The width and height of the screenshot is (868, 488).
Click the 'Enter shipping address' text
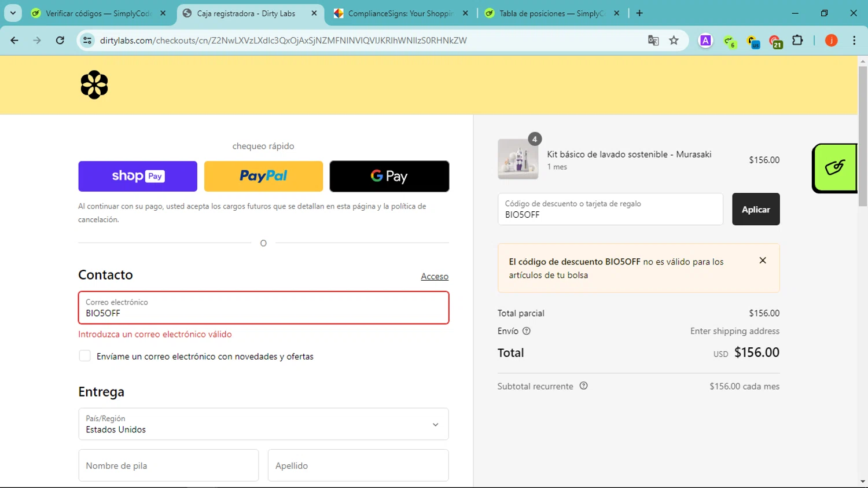[x=735, y=331]
